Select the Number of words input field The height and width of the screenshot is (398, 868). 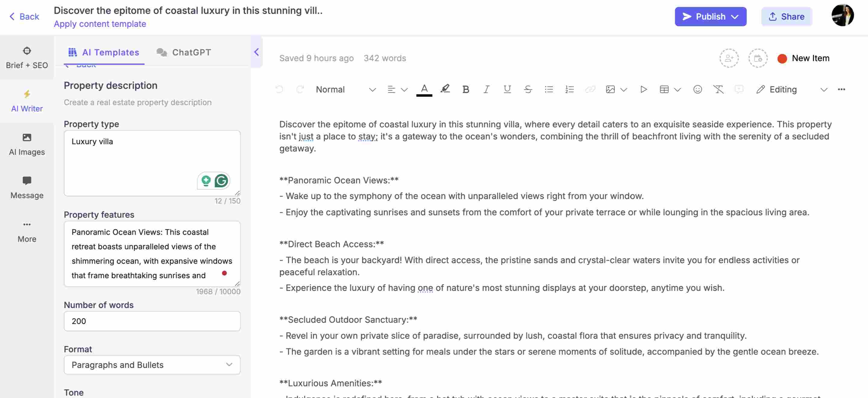pyautogui.click(x=152, y=321)
